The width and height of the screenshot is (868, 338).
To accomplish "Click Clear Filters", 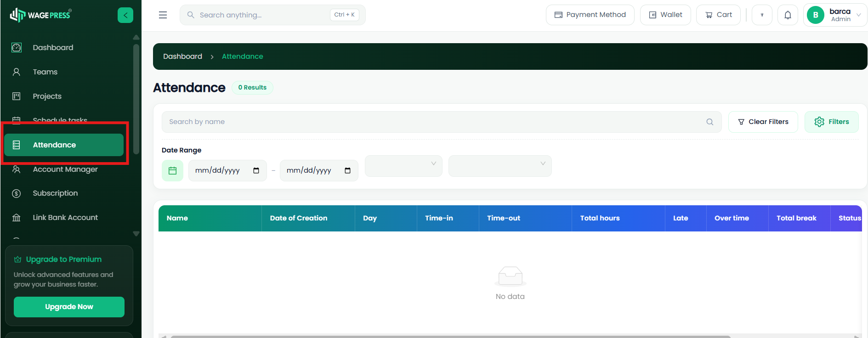I will [763, 122].
